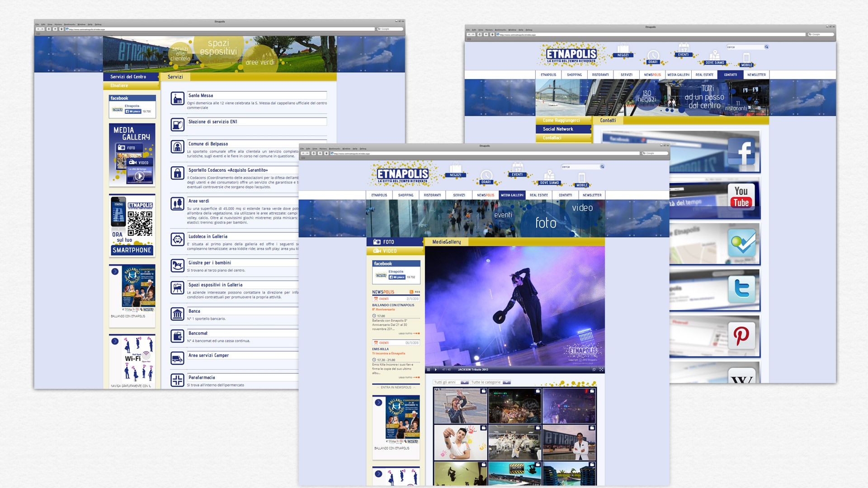Enter fullscreen in gallery player
The height and width of the screenshot is (488, 868).
pyautogui.click(x=601, y=370)
